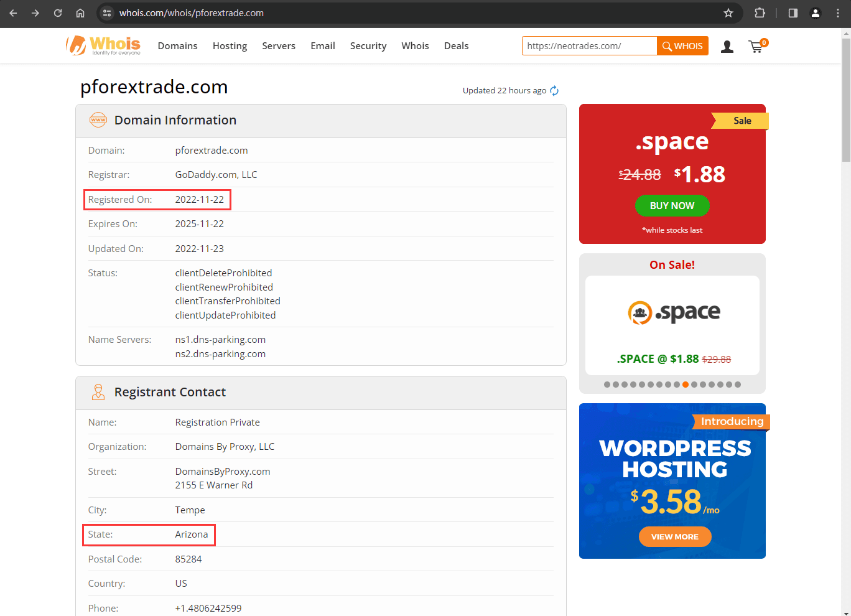Click the Whois logo
851x616 pixels.
pyautogui.click(x=103, y=45)
